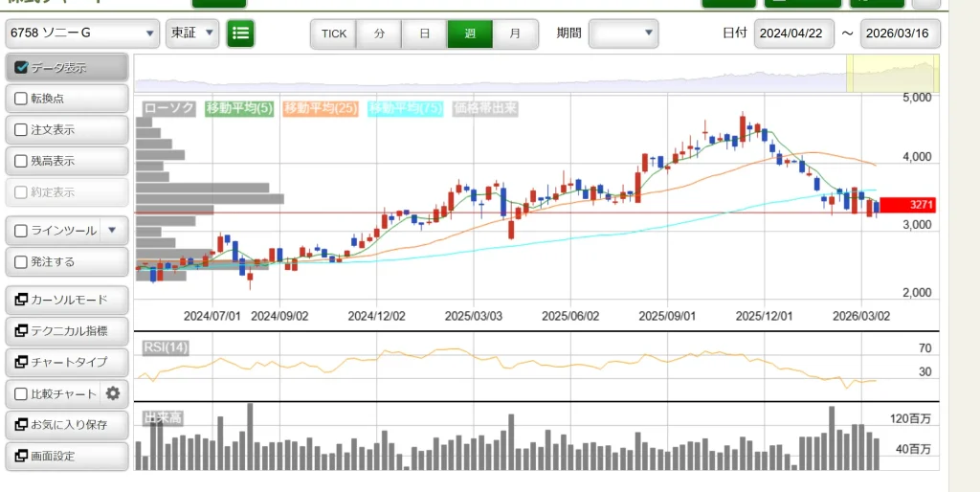Click save to favorites icon
This screenshot has height=492, width=980.
click(22, 424)
